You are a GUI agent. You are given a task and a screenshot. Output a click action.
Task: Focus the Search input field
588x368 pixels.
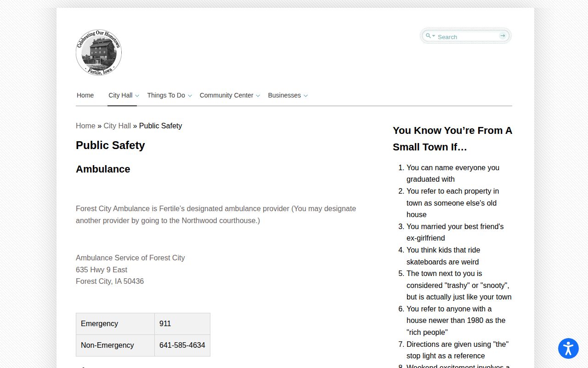[x=467, y=37]
